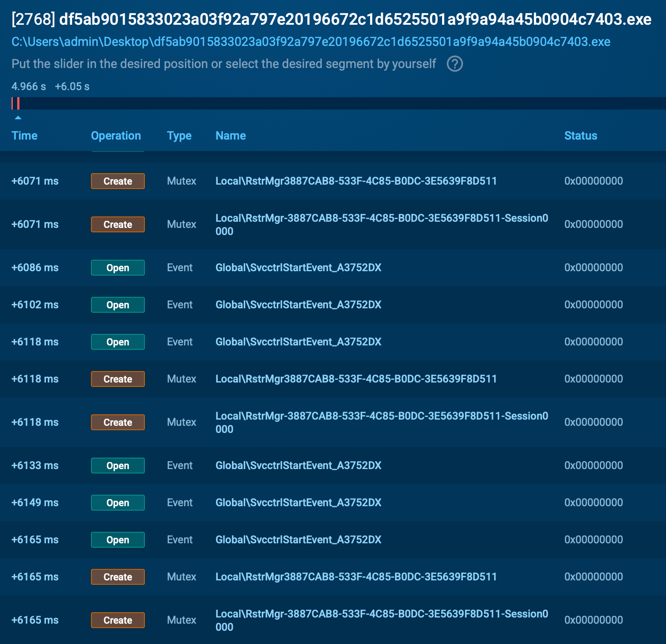Sort by the Operation column header
Screen dimensions: 666x644
click(116, 136)
